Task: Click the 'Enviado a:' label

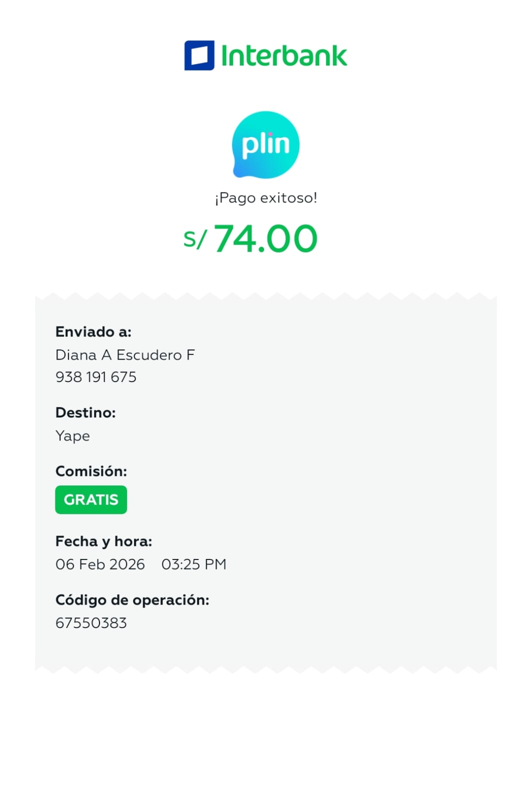Action: pos(93,331)
